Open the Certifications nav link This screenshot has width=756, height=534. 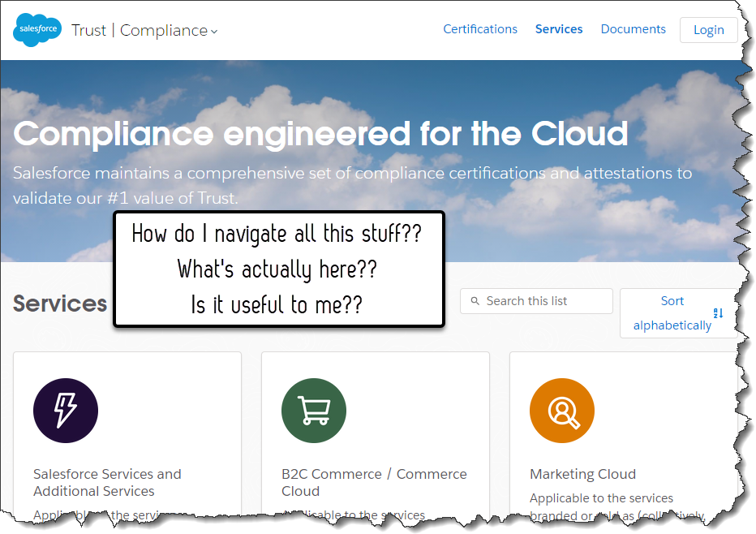[479, 29]
